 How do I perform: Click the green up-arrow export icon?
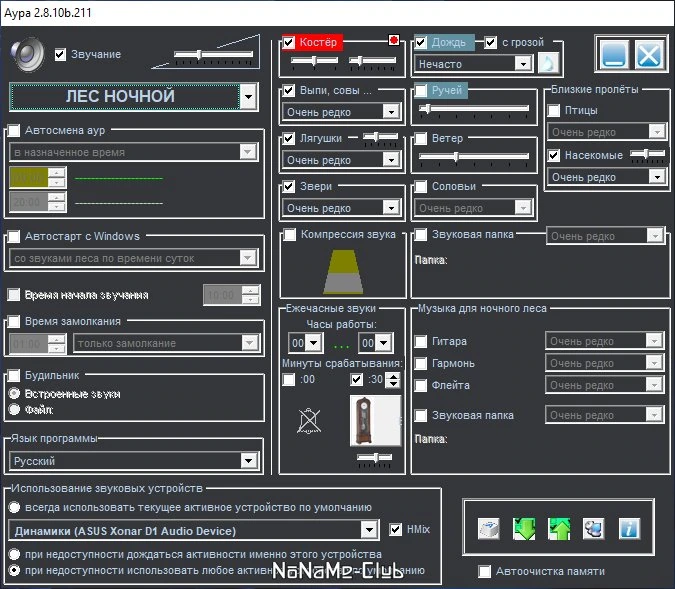559,529
